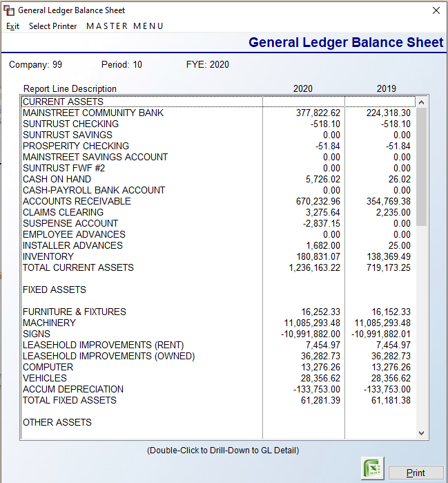
Task: Select the CURRENT ASSETS row
Action: (218, 102)
